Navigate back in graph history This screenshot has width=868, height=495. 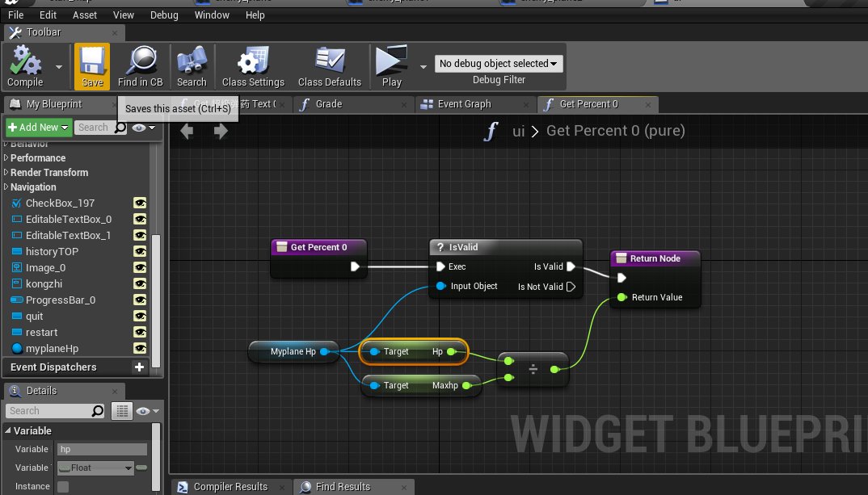[187, 131]
